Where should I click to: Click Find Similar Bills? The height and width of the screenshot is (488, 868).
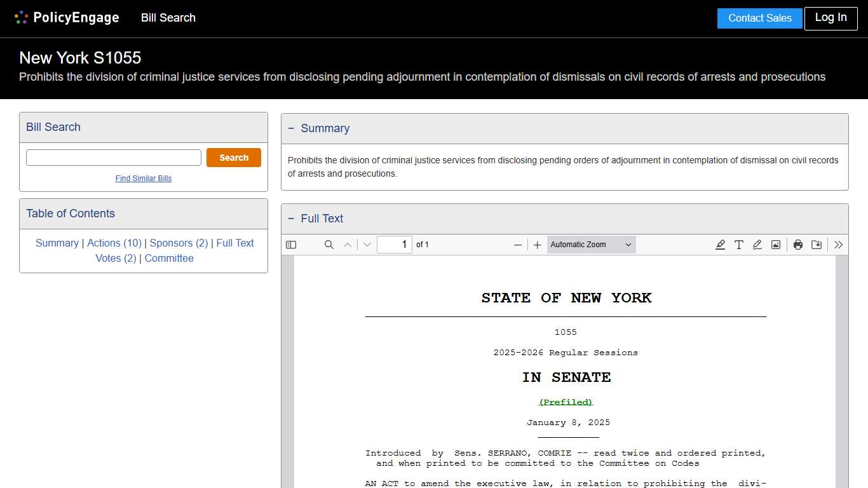click(x=143, y=179)
